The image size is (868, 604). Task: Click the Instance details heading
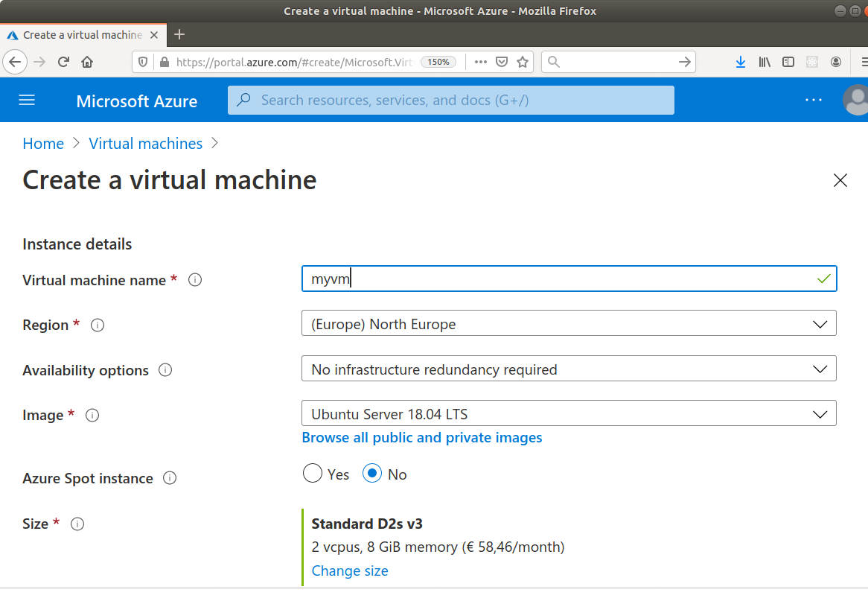coord(77,244)
